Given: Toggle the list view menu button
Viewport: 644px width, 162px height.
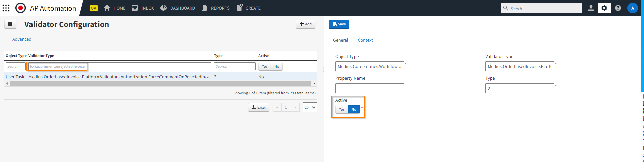Looking at the screenshot, I should click(x=10, y=24).
